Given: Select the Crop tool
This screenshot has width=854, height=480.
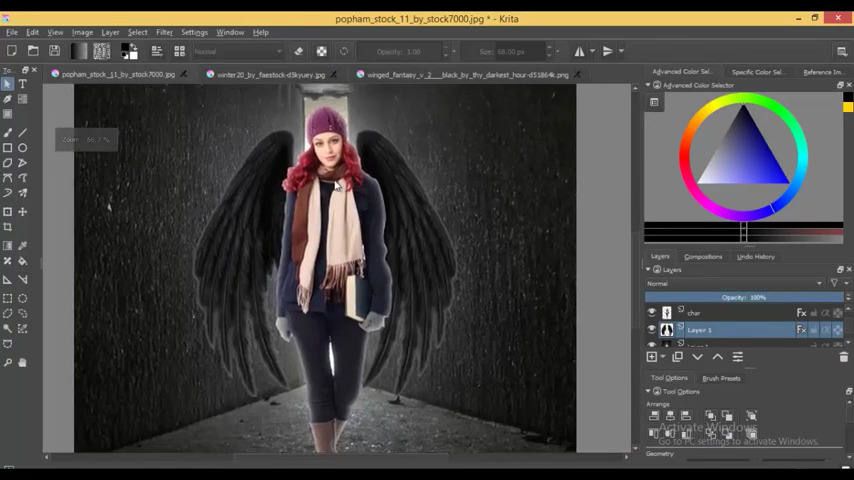Looking at the screenshot, I should point(7,227).
